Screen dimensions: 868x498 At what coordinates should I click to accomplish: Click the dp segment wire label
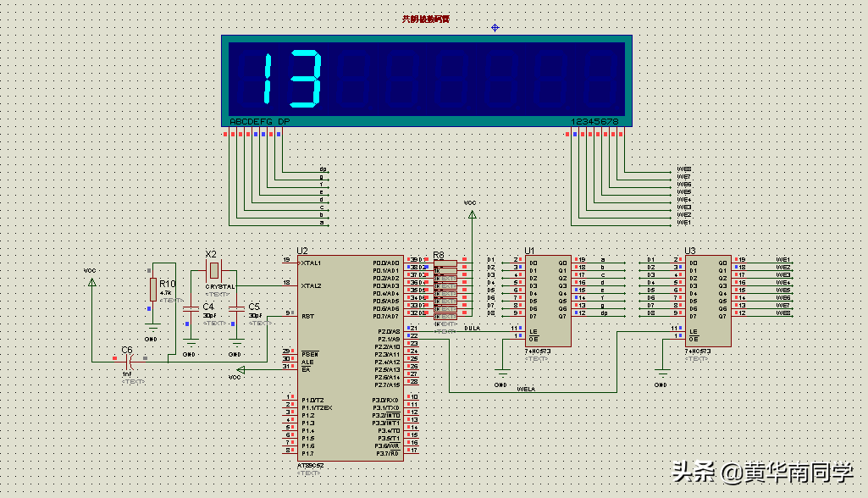tap(323, 169)
